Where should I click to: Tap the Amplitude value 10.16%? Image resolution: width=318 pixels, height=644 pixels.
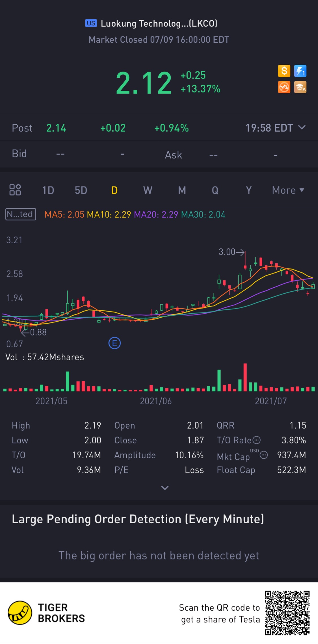pos(189,455)
